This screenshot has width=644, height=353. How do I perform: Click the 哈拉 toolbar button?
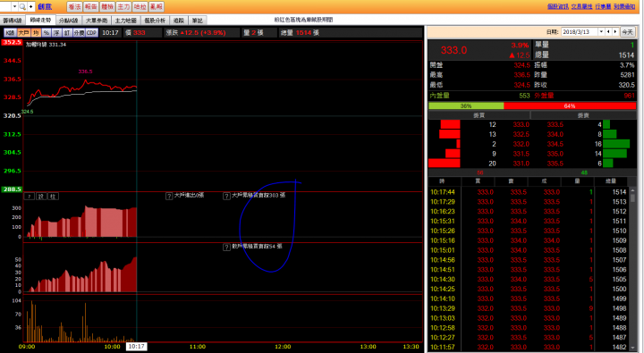pyautogui.click(x=140, y=6)
